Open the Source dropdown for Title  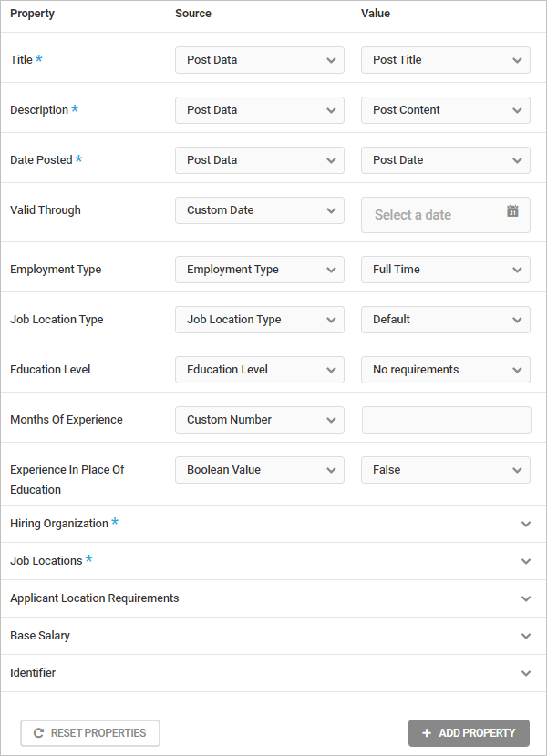(258, 59)
